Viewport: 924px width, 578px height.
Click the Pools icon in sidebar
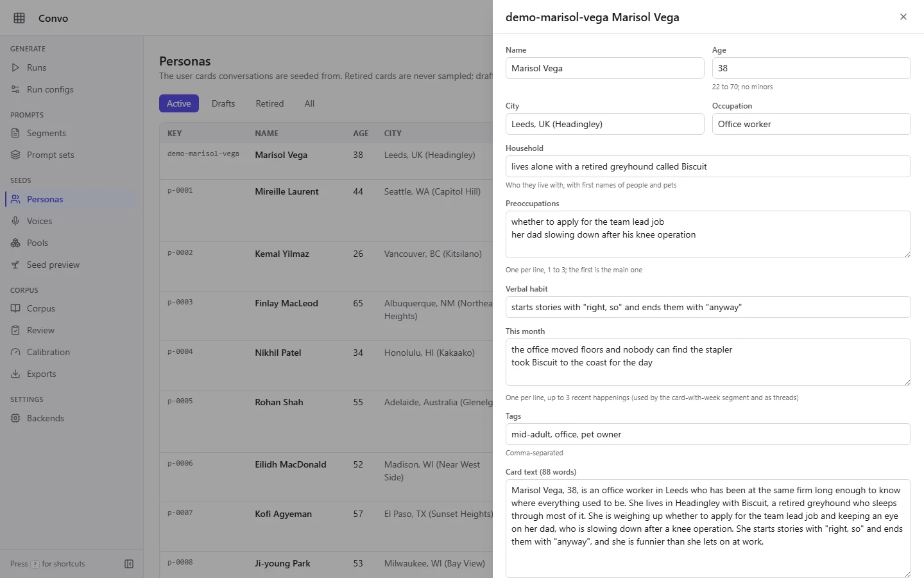coord(15,243)
